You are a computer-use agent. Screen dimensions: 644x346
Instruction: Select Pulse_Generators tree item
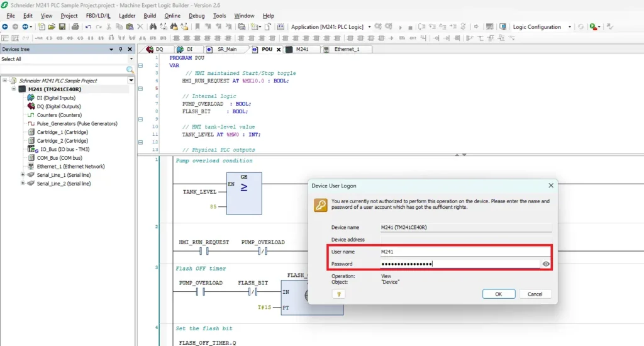(77, 124)
